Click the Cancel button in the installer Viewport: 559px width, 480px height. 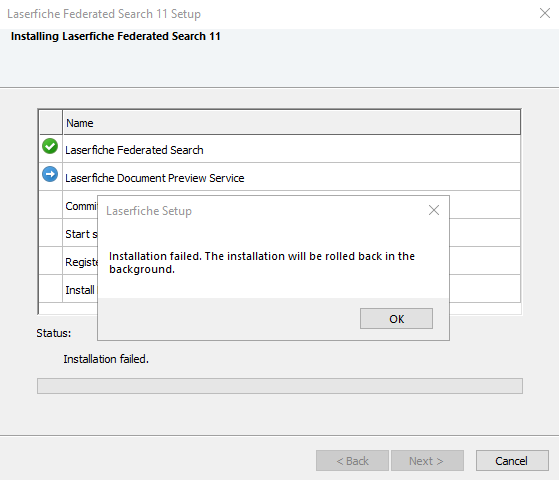pyautogui.click(x=512, y=461)
